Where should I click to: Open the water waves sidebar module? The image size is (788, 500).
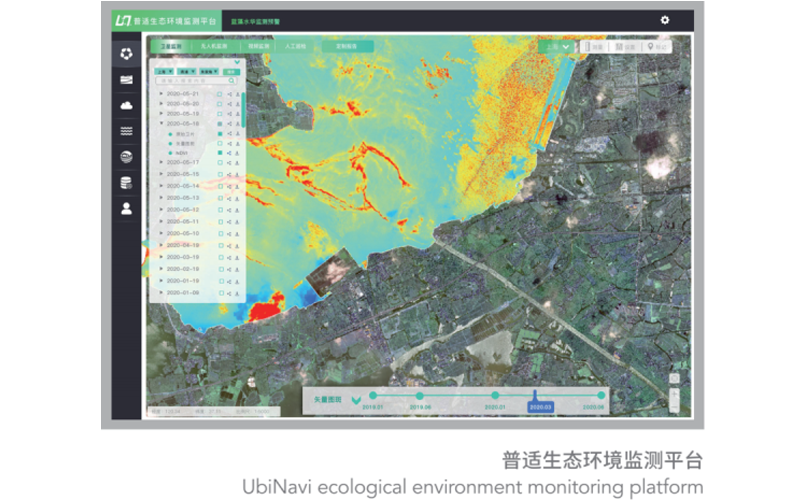126,131
